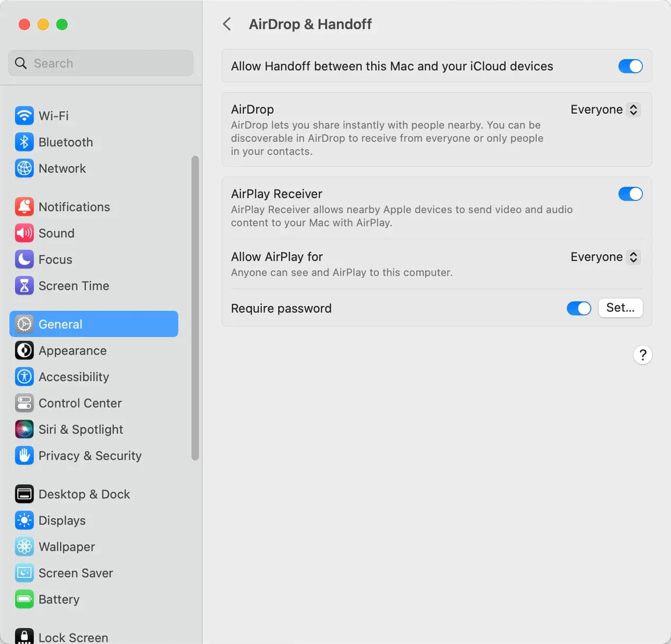
Task: Open Wi-Fi settings icon
Action: [x=24, y=115]
